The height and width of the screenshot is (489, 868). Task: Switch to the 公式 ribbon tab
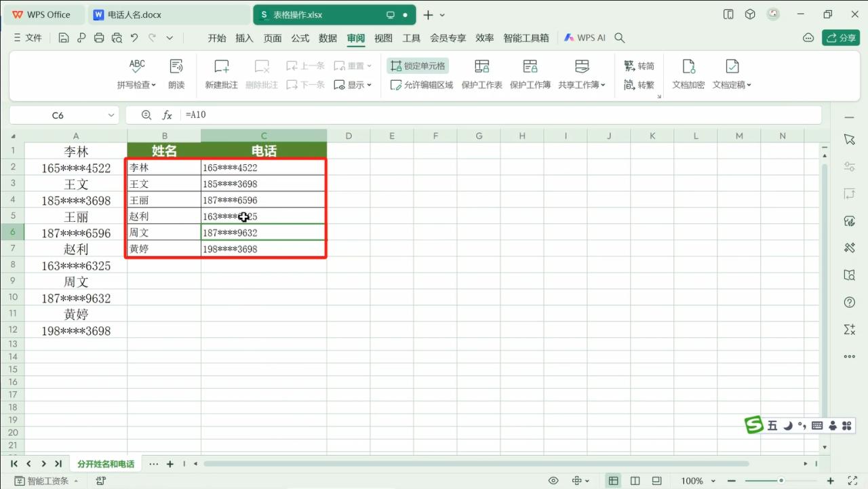(x=300, y=38)
